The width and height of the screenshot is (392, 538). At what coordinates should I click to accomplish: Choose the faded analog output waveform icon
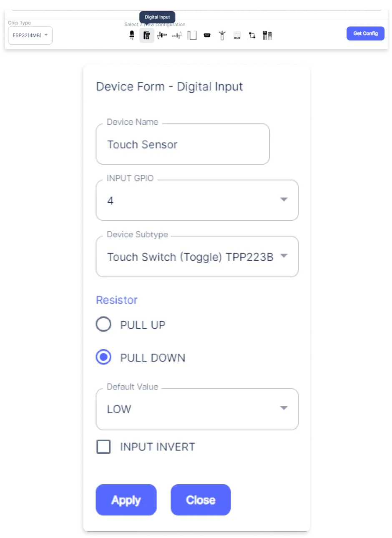tap(177, 35)
